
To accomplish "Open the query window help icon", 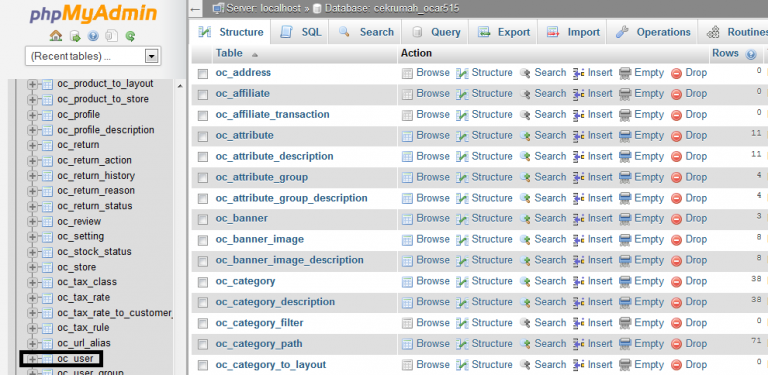I will (93, 36).
